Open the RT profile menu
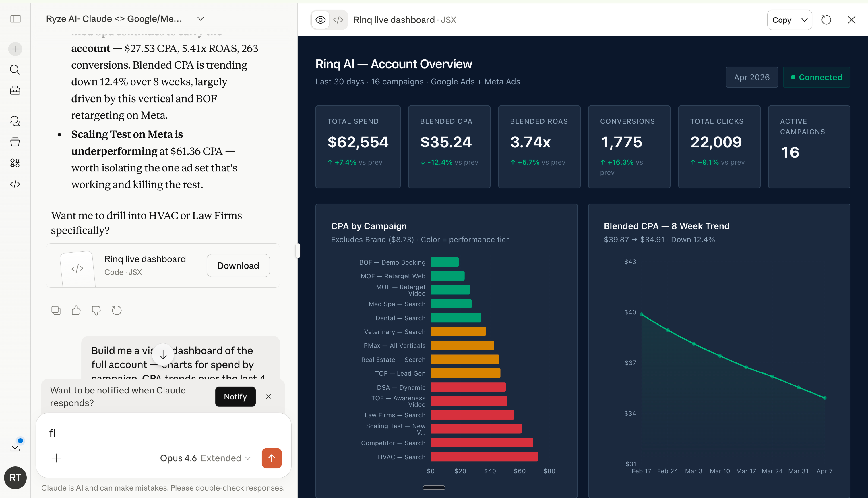This screenshot has width=868, height=498. point(15,478)
